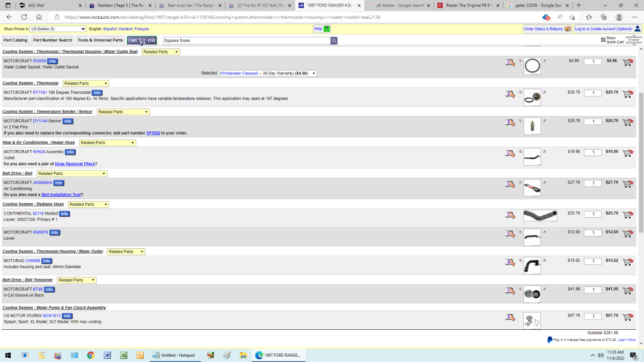Click the Part Number Search button
Screen dimensions: 644x362
click(x=53, y=40)
